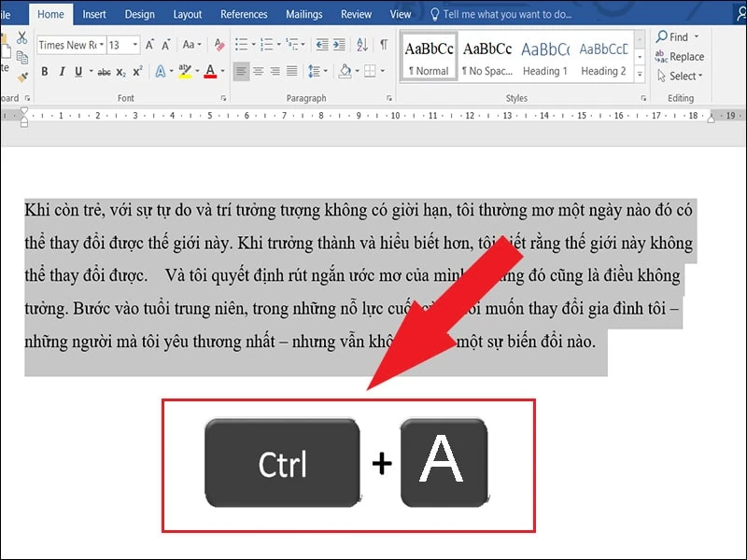Viewport: 747px width, 560px height.
Task: Apply Subscript to the text
Action: (x=120, y=72)
